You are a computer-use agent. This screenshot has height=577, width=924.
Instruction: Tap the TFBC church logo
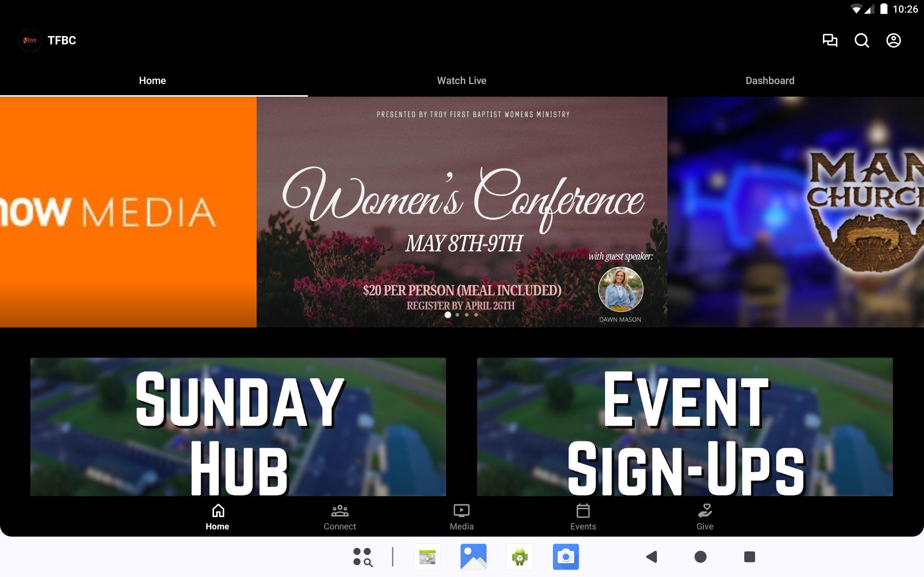[x=30, y=40]
